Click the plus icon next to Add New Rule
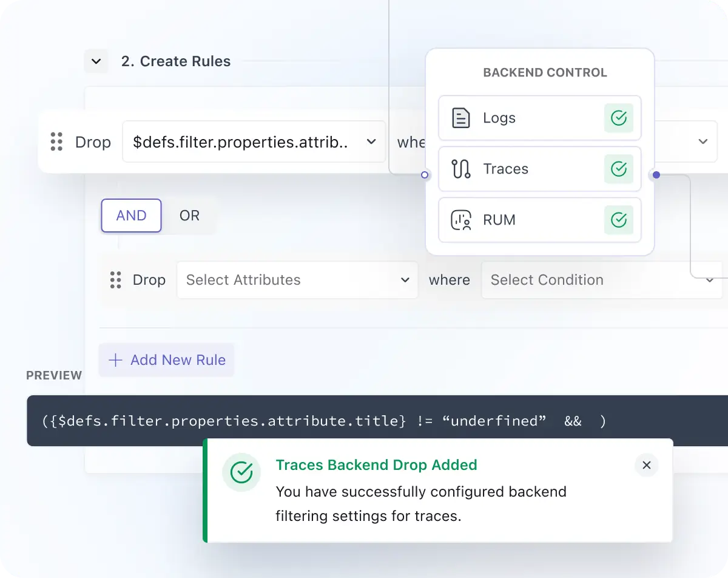This screenshot has height=578, width=728. point(115,359)
